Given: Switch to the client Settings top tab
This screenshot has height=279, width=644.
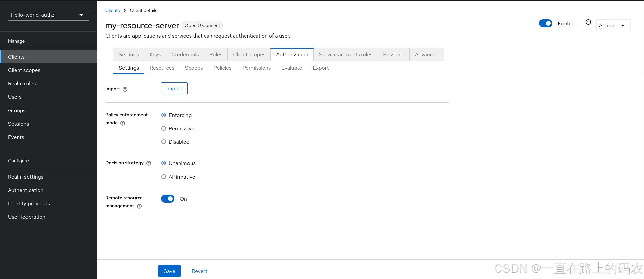Looking at the screenshot, I should (129, 54).
